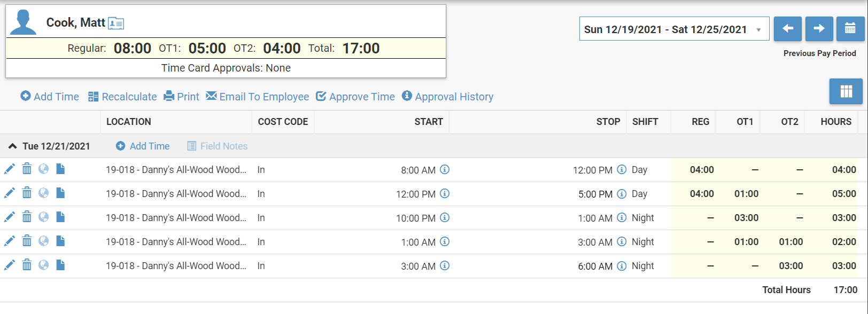Delete the 1:00 AM to 3:00 AM entry
Screen dimensions: 868x314
click(27, 241)
